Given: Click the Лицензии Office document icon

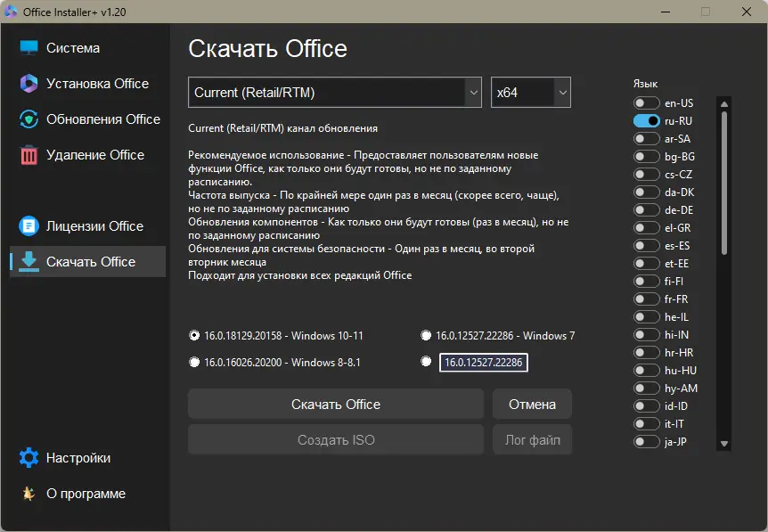Looking at the screenshot, I should 29,226.
